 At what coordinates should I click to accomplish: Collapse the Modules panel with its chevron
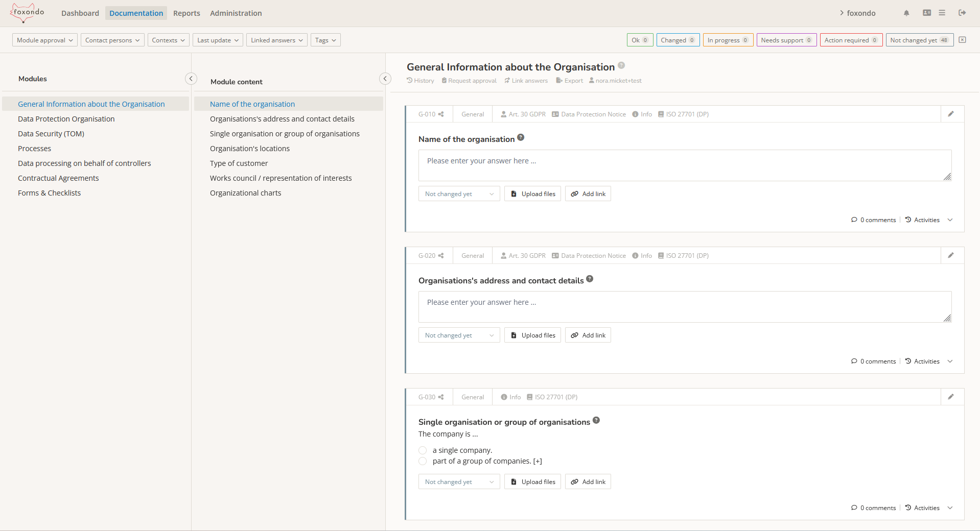tap(191, 79)
